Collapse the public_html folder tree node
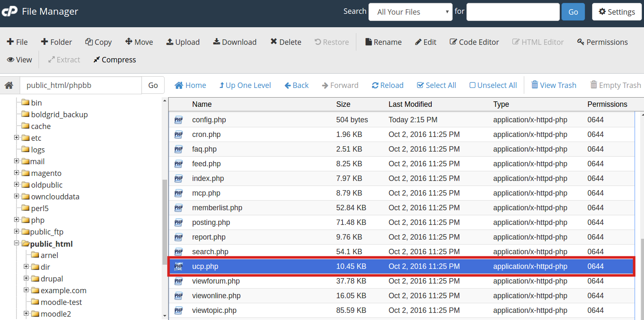 pyautogui.click(x=17, y=243)
